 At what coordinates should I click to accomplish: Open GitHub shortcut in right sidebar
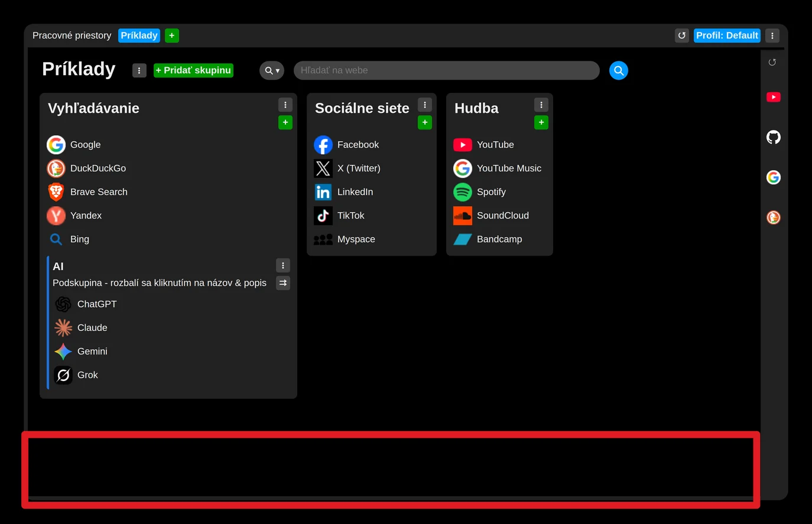[774, 137]
